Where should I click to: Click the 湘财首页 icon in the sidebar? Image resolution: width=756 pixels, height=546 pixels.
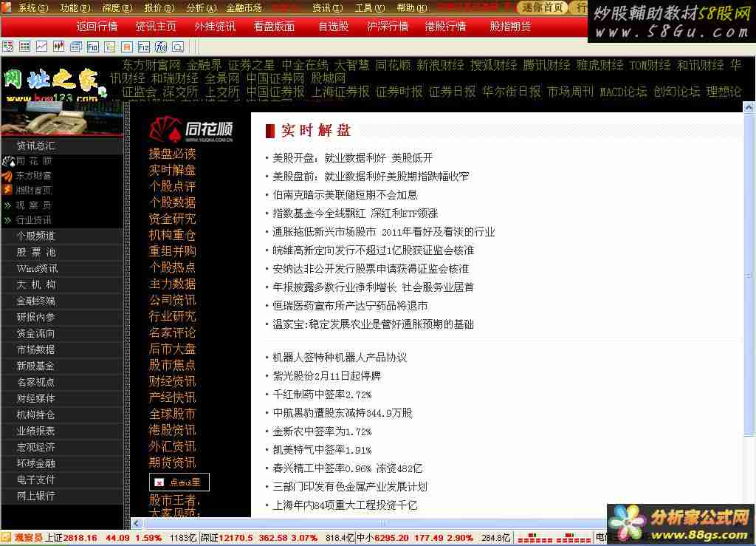pyautogui.click(x=8, y=190)
